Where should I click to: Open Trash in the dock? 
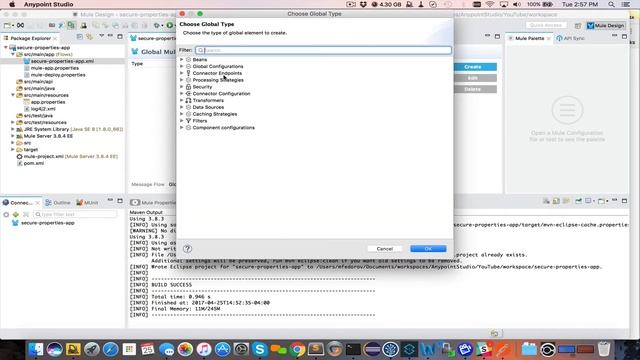click(604, 349)
